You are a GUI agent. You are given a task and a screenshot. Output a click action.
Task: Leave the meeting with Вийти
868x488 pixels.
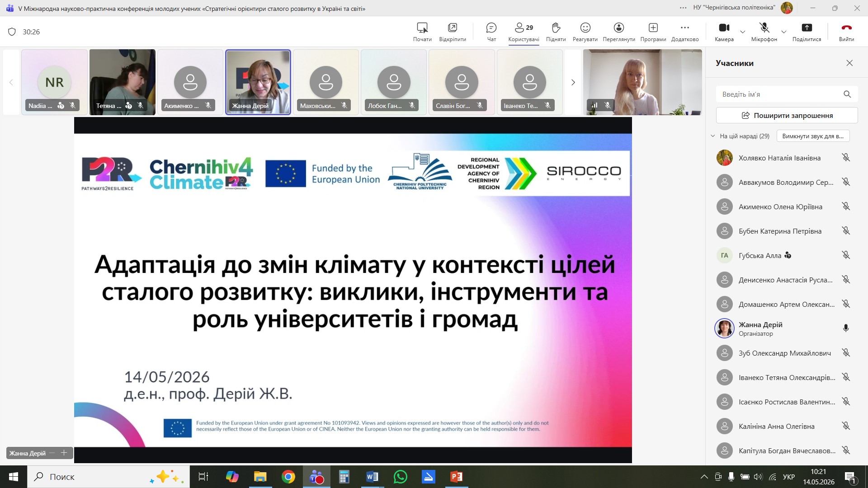846,32
